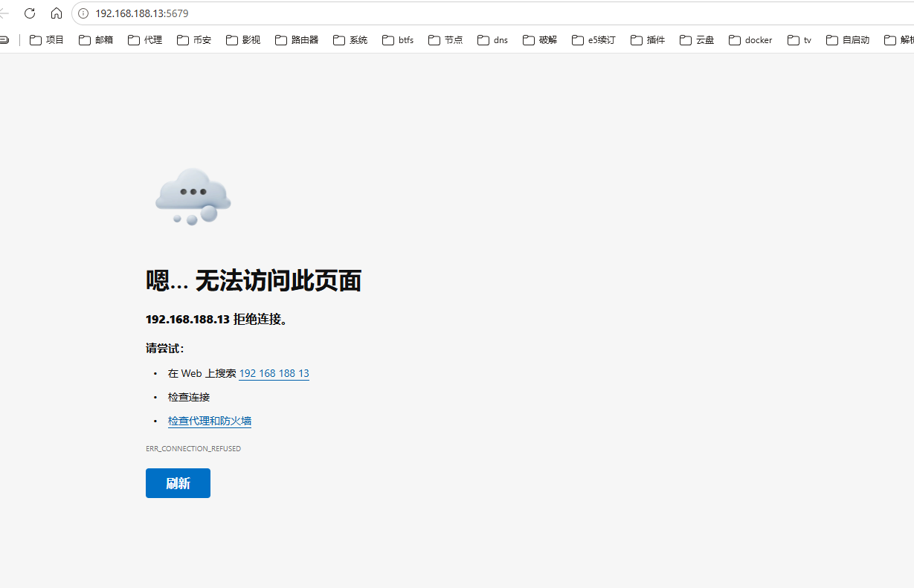Screen dimensions: 914x588
Task: Click the 192.168.188.13 拒绝连接 message
Action: (217, 319)
